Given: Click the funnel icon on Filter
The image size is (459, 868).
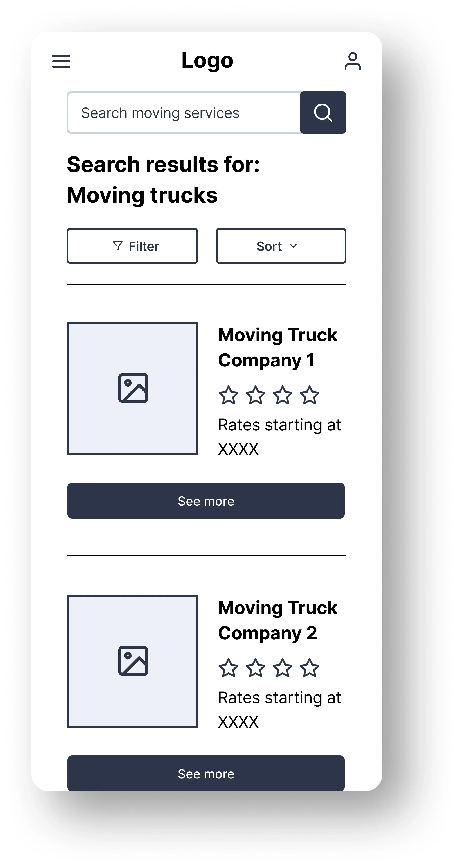Looking at the screenshot, I should (x=117, y=246).
